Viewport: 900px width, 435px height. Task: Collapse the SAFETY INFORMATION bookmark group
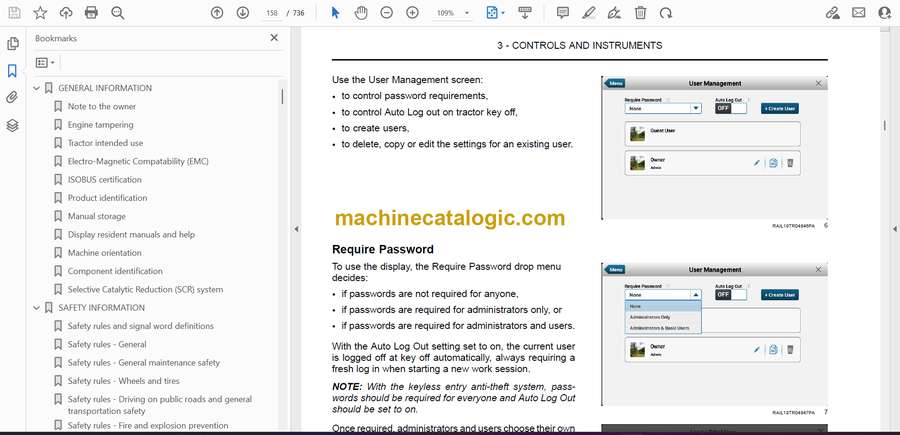click(36, 308)
